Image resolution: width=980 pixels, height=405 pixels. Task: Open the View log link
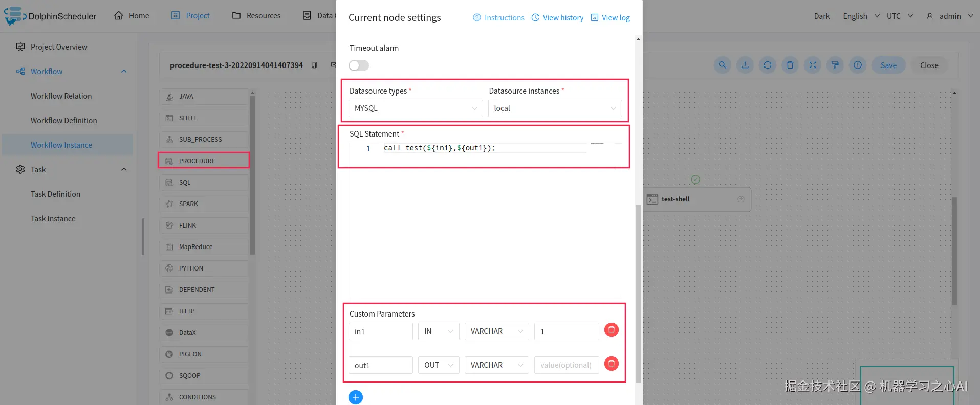click(611, 17)
